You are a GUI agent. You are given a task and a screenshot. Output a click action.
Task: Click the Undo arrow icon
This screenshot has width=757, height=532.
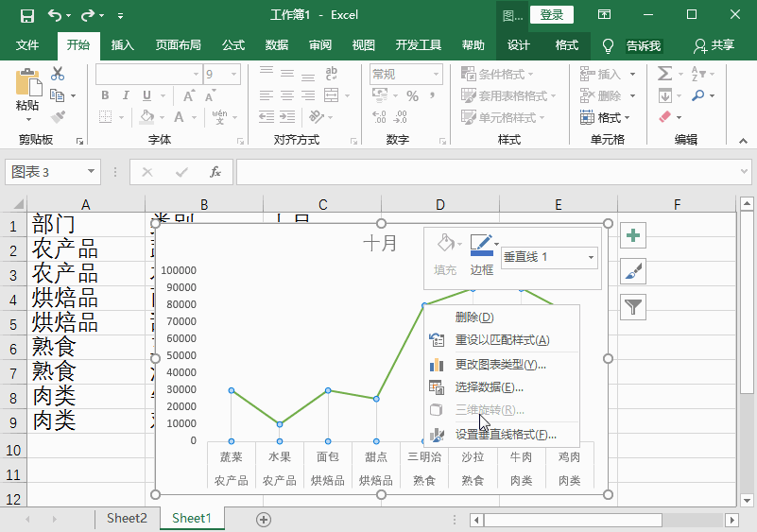[x=54, y=16]
